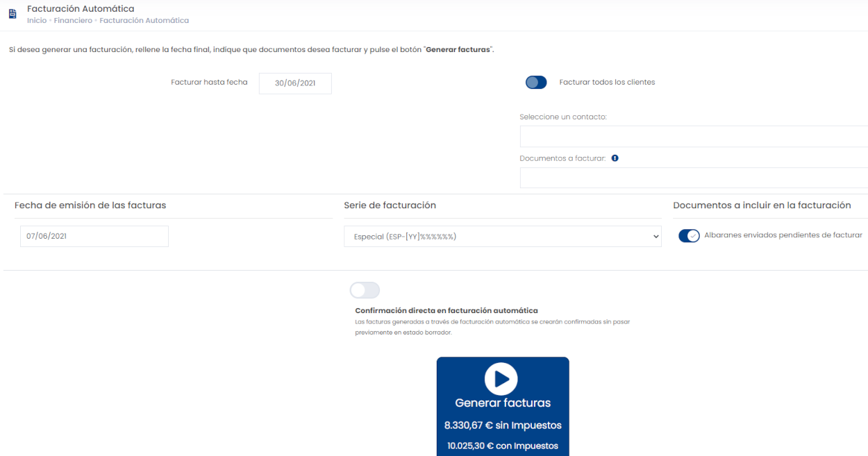
Task: Open the Serie de facturación dropdown
Action: click(502, 237)
